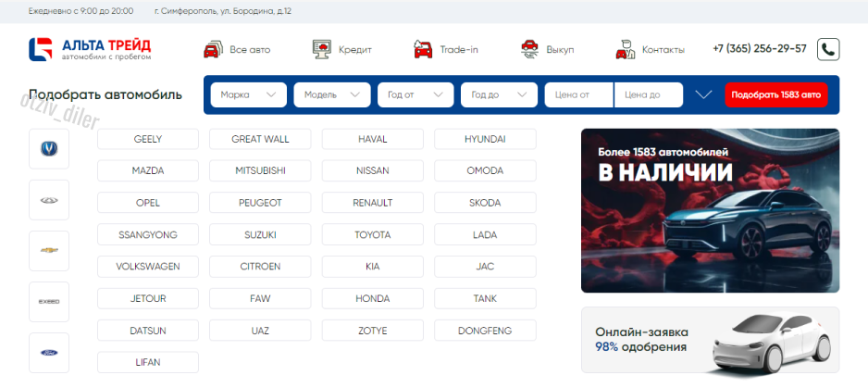Pick the CITROEN brand button
This screenshot has width=868, height=388.
point(260,267)
